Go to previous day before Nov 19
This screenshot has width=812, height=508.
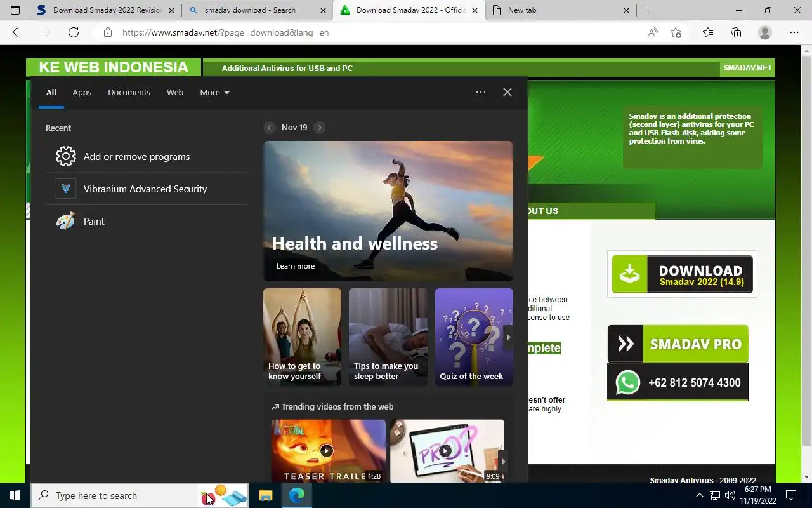(270, 128)
